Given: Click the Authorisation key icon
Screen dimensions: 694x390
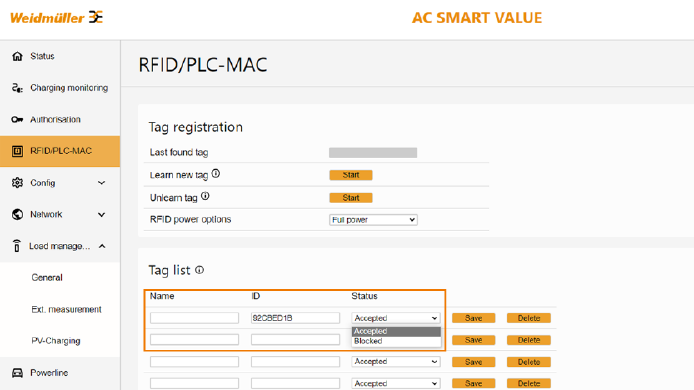Looking at the screenshot, I should pos(17,120).
